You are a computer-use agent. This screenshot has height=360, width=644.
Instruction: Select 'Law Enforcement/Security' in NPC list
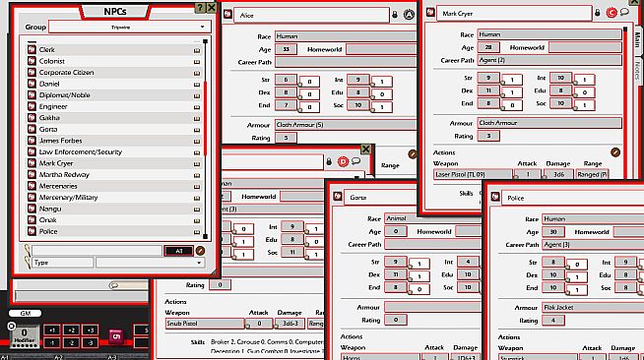(81, 152)
